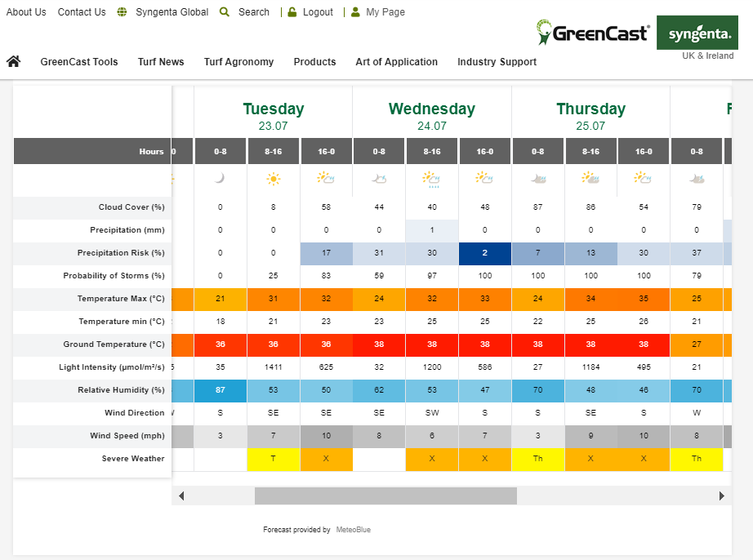The image size is (753, 560).
Task: Click Wednesday 8-16 rain shower icon
Action: coord(431,178)
